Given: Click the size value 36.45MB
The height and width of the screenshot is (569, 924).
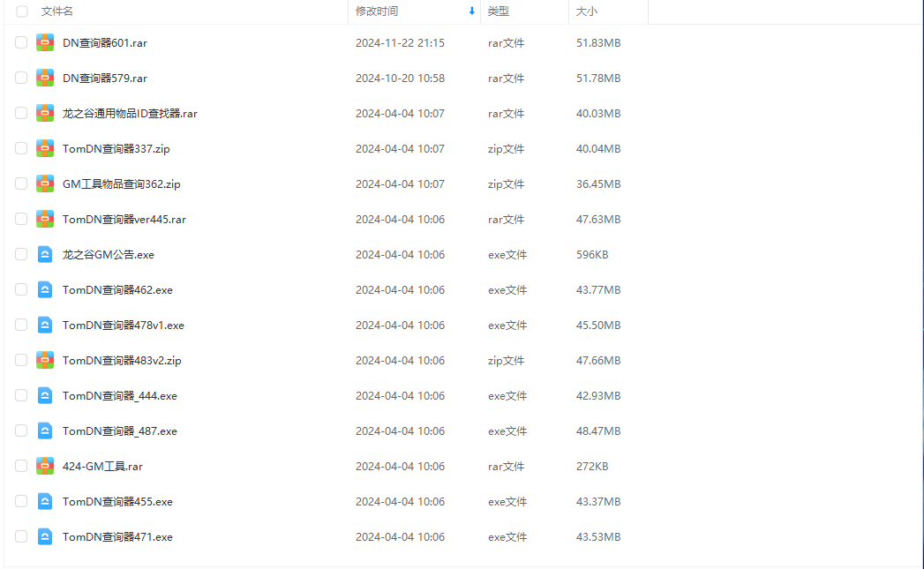Looking at the screenshot, I should 598,184.
